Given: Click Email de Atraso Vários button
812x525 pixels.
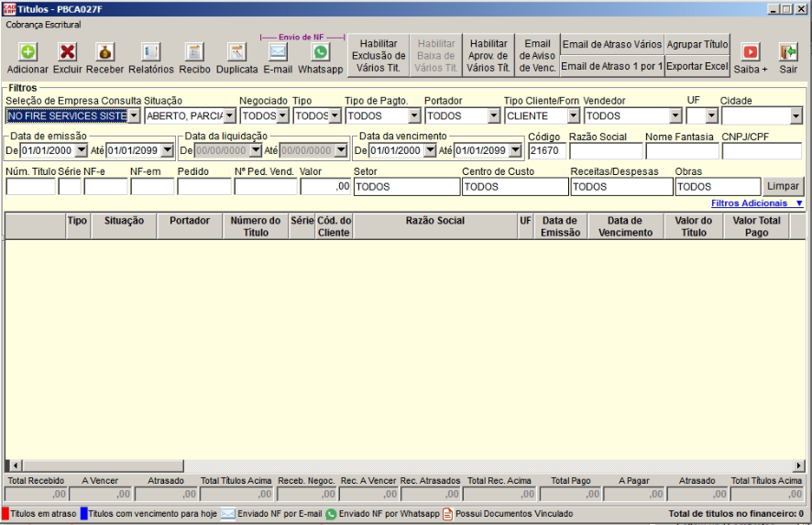Looking at the screenshot, I should (612, 45).
